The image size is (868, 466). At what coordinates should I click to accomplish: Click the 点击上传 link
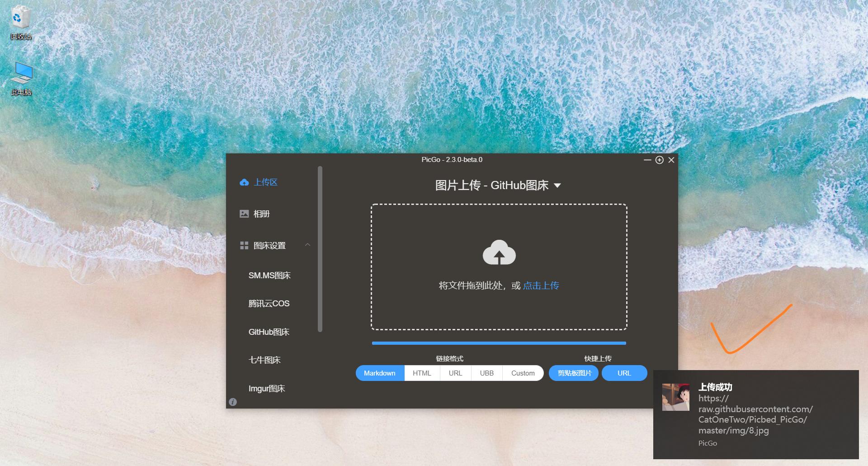(x=541, y=285)
